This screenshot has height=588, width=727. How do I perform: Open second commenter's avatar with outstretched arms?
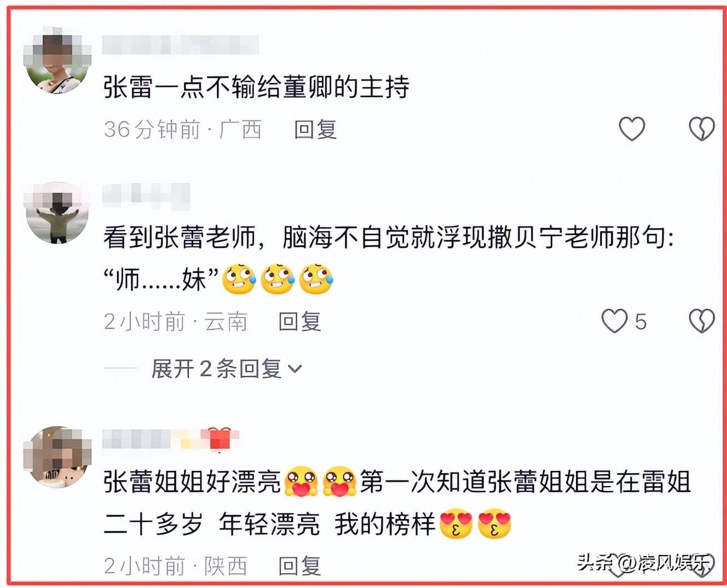coord(57,214)
